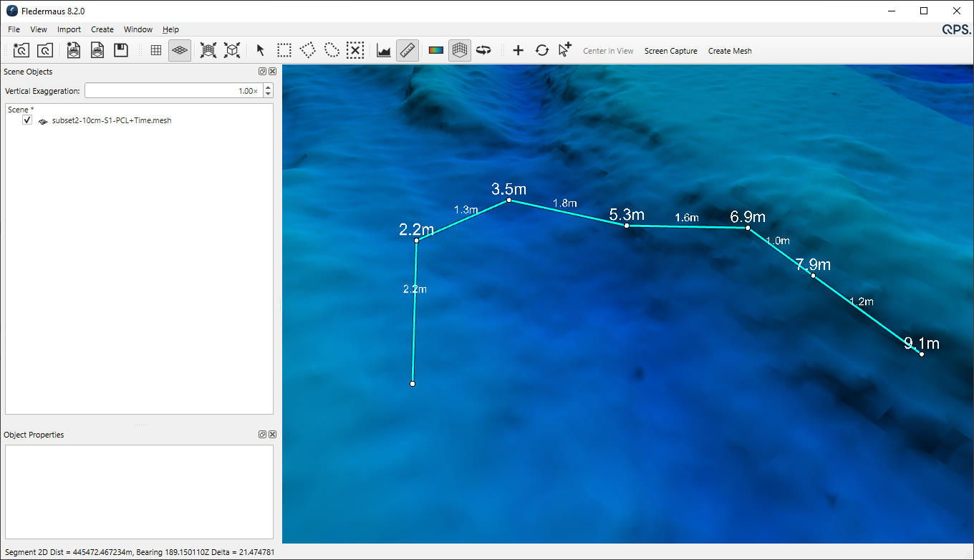The width and height of the screenshot is (974, 560).
Task: Choose the rectangle selection tool
Action: click(284, 51)
